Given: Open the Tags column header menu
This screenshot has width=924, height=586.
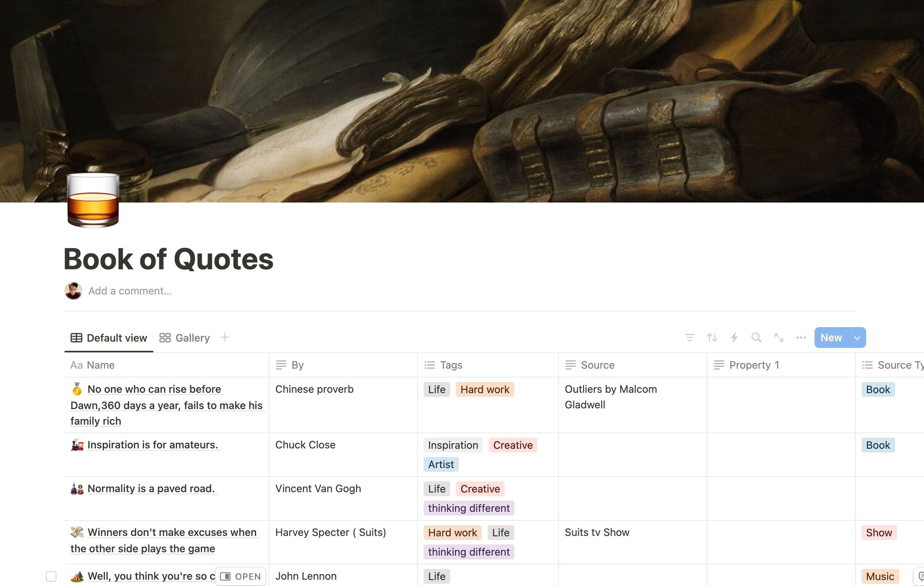Looking at the screenshot, I should coord(488,365).
